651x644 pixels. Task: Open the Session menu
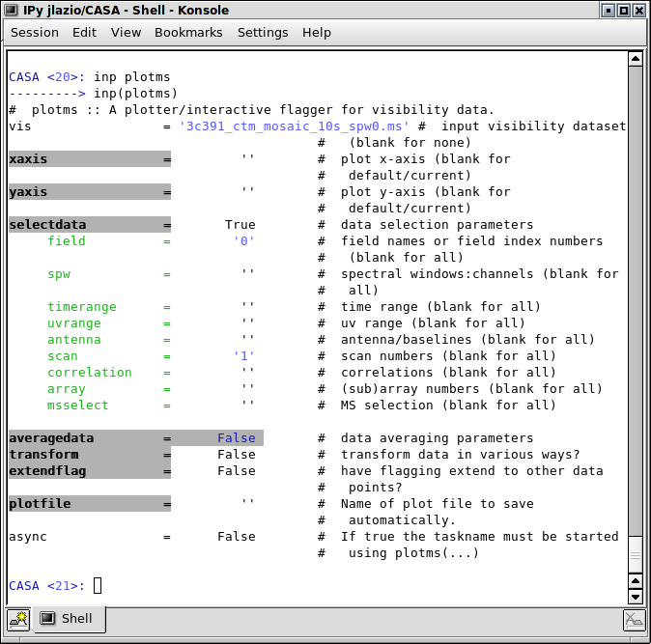35,32
